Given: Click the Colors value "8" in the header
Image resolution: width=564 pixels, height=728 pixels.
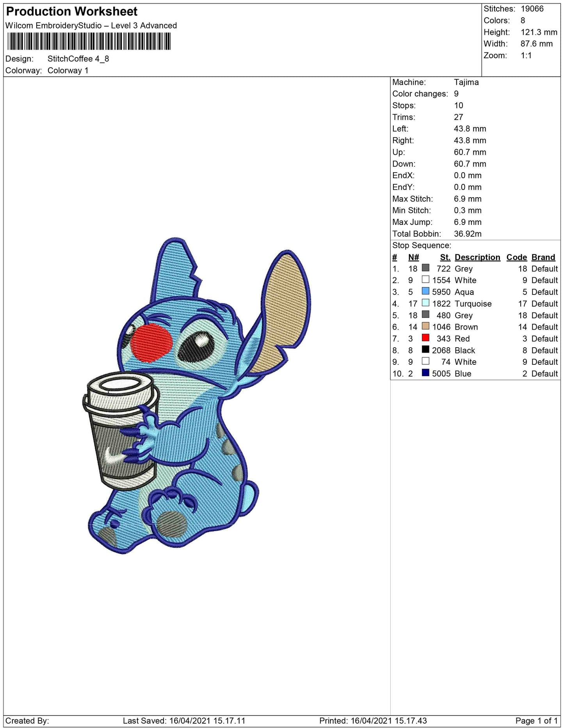Looking at the screenshot, I should coord(523,21).
